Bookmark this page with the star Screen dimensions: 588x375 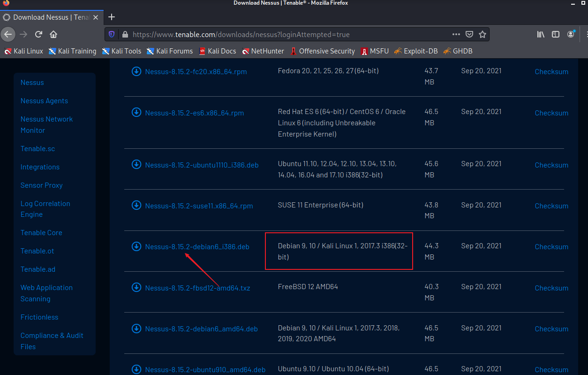[482, 34]
